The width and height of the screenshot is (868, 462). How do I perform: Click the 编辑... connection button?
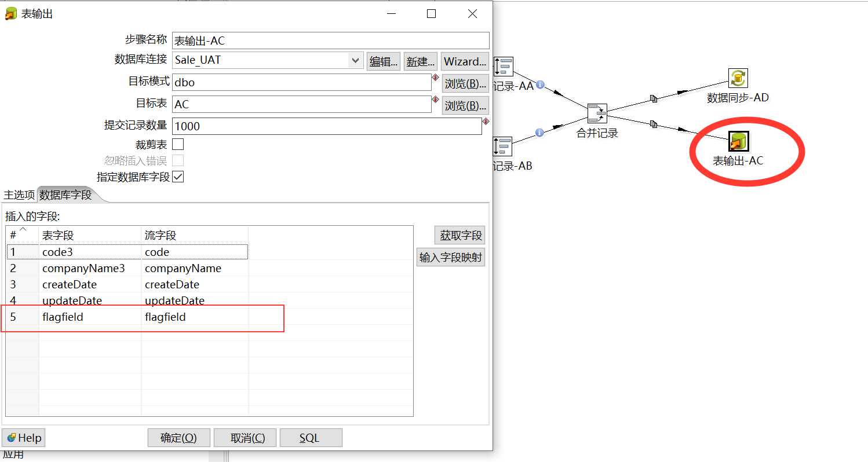click(384, 61)
